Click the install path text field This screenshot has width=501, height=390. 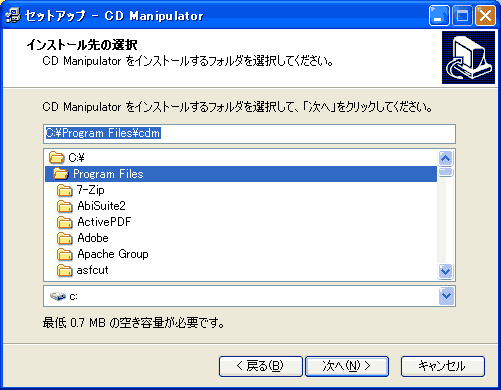point(249,134)
